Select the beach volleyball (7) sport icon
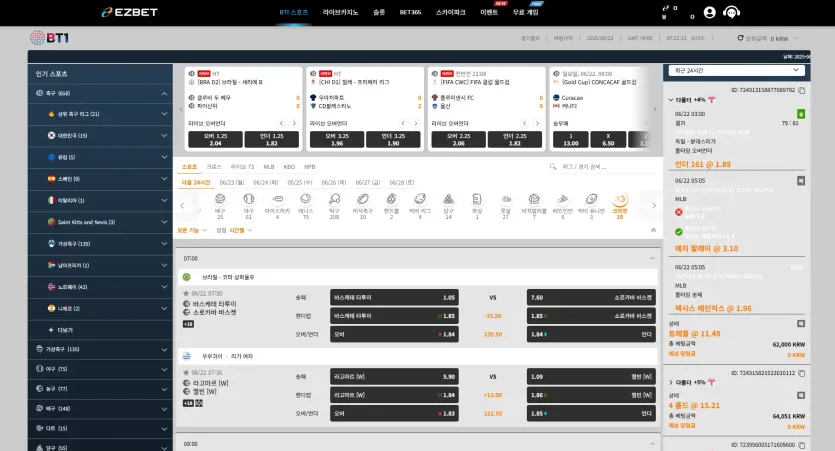 pyautogui.click(x=534, y=199)
